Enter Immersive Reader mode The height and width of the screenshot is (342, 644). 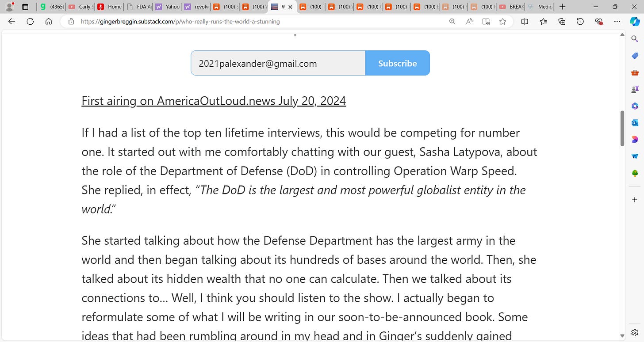(x=486, y=21)
